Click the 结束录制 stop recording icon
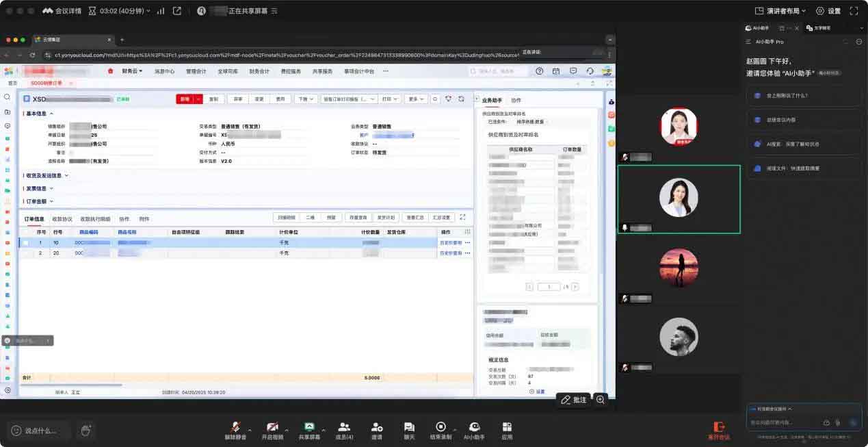This screenshot has width=868, height=447. coord(440,427)
